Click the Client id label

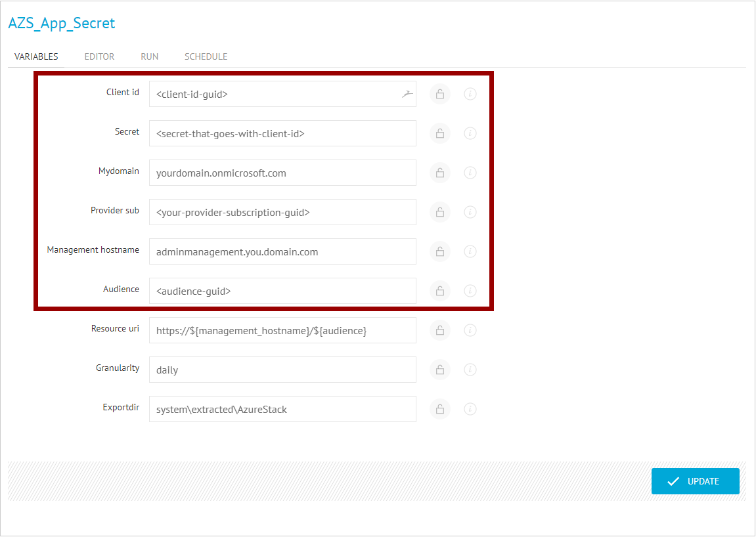point(122,92)
